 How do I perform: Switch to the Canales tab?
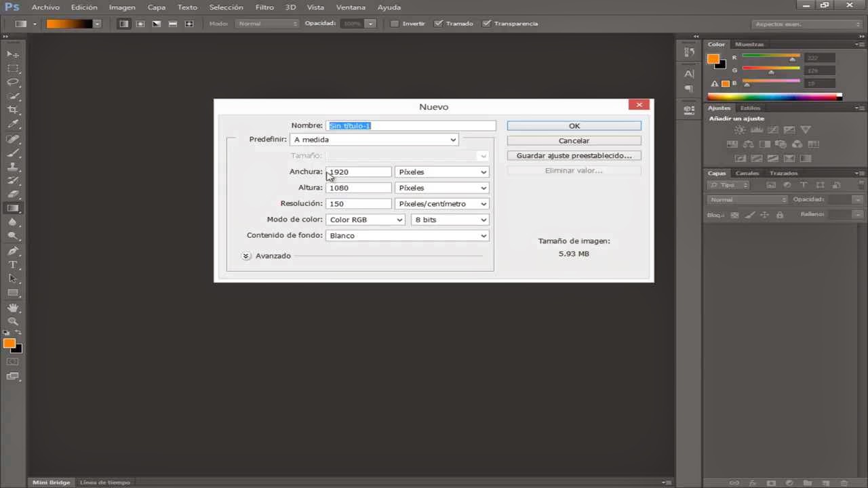(747, 173)
